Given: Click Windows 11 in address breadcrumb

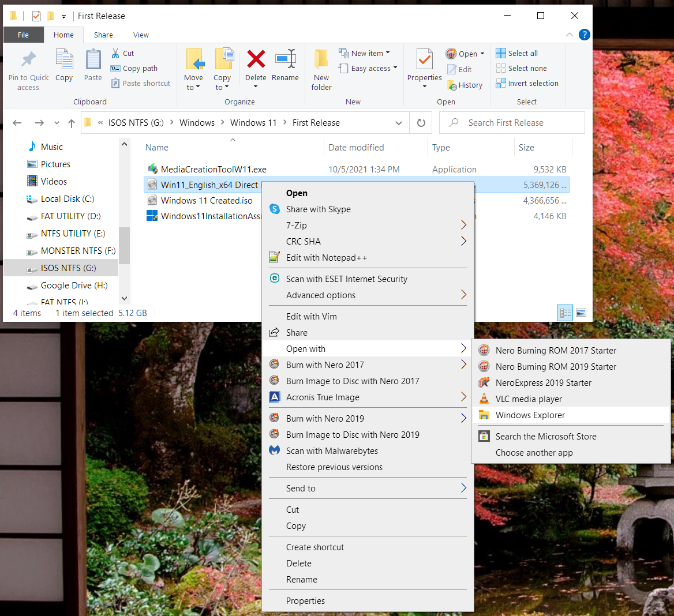Looking at the screenshot, I should coord(253,123).
